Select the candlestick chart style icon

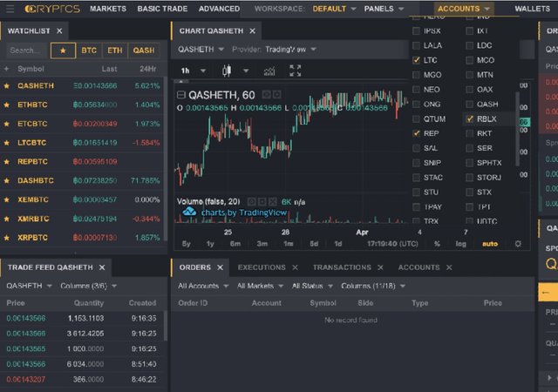pos(227,71)
